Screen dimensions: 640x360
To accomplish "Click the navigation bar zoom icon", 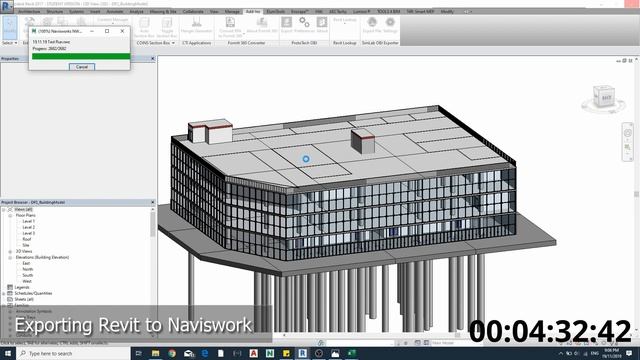I will click(x=628, y=147).
